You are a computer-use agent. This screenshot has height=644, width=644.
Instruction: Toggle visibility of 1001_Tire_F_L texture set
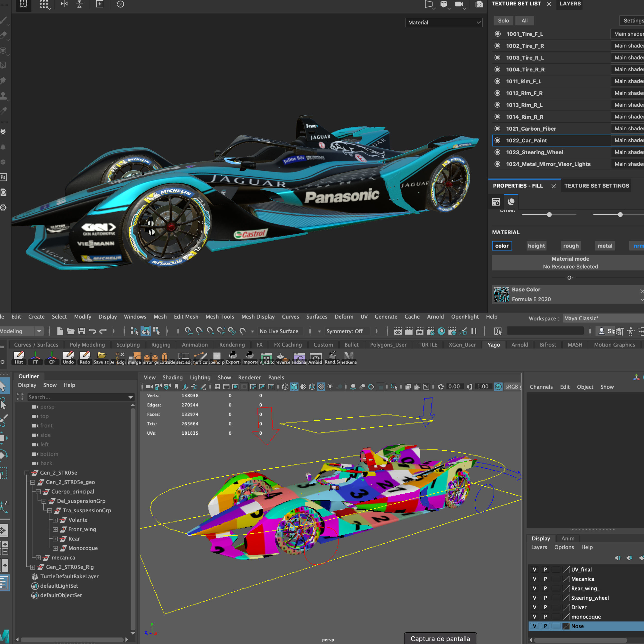(498, 34)
